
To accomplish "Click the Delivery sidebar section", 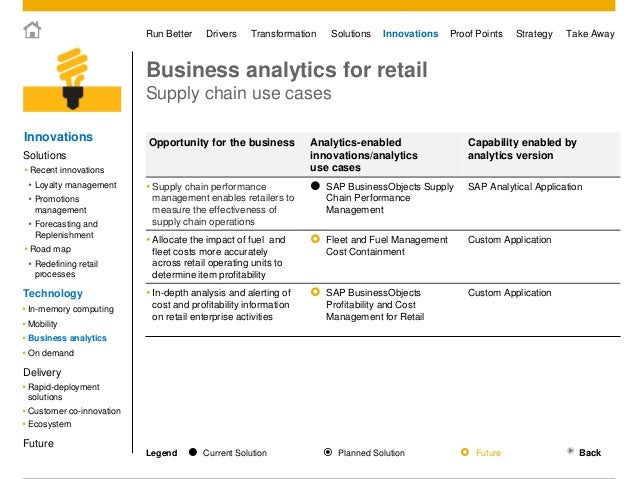I will tap(42, 372).
